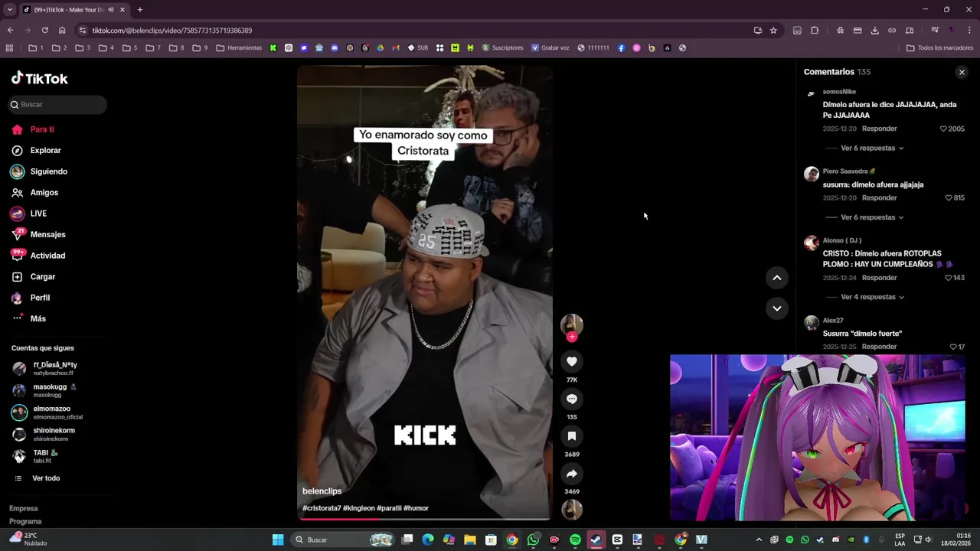Open Piero Saavedra's profile avatar
This screenshot has height=551, width=980.
click(x=811, y=174)
